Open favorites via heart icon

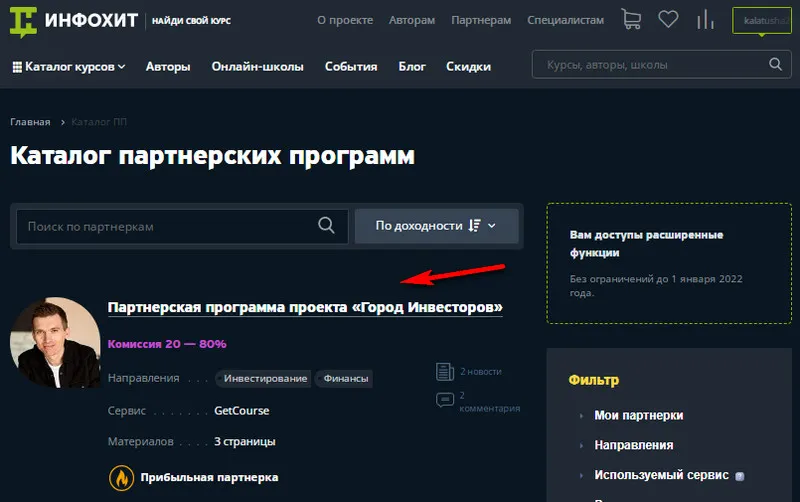pos(668,19)
